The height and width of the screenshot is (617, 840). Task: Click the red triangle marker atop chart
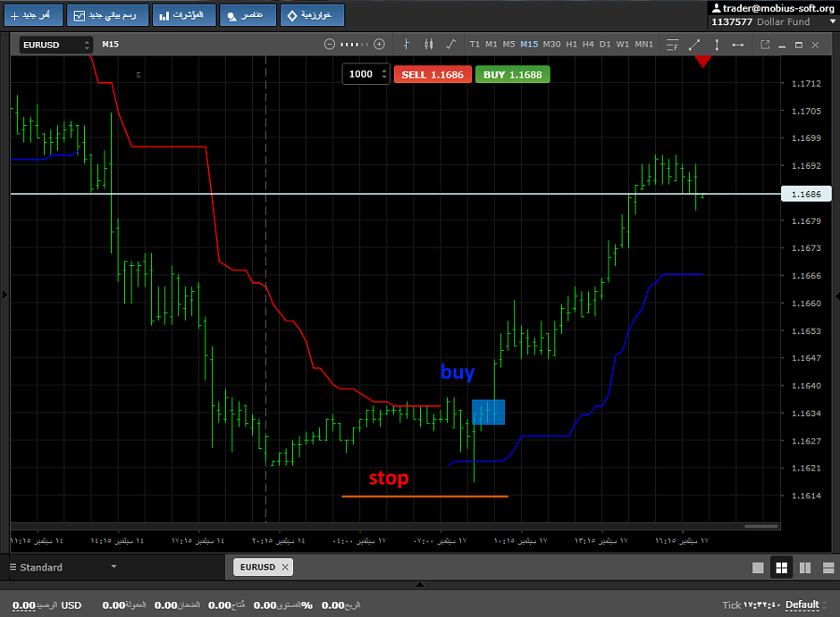pos(703,62)
